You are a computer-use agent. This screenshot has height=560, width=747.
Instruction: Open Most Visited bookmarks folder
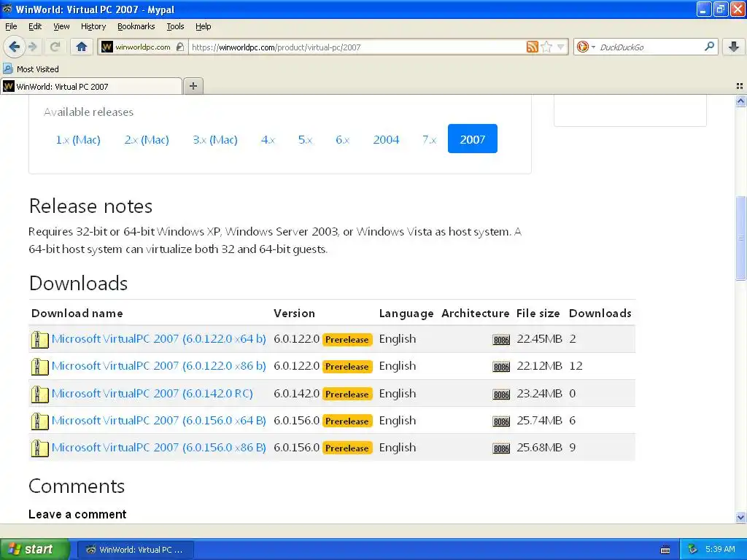(x=31, y=69)
